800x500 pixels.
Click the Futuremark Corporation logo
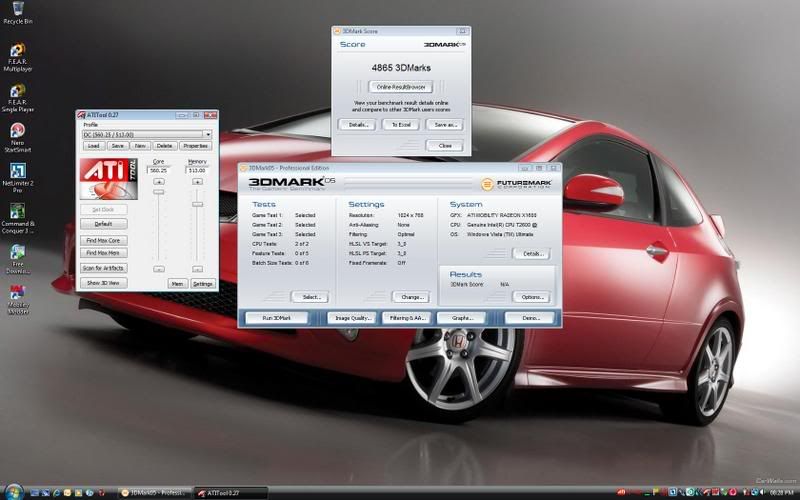tap(516, 184)
